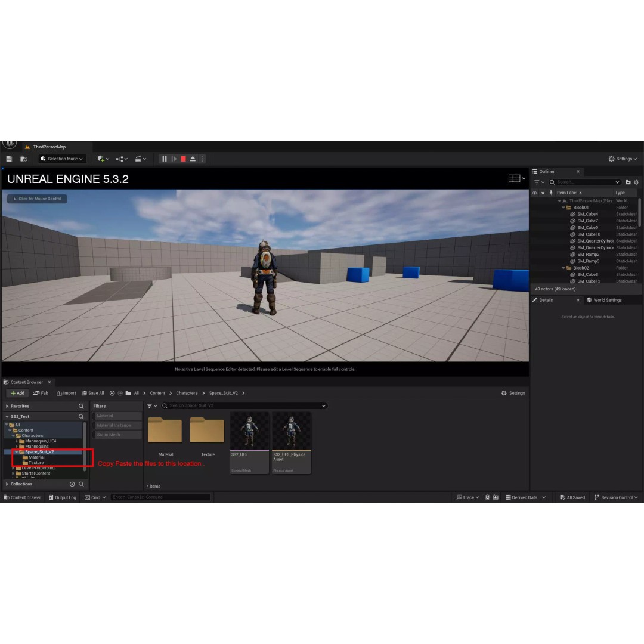The width and height of the screenshot is (644, 644).
Task: Focus the Search Space_Suit_V2 field
Action: 244,406
